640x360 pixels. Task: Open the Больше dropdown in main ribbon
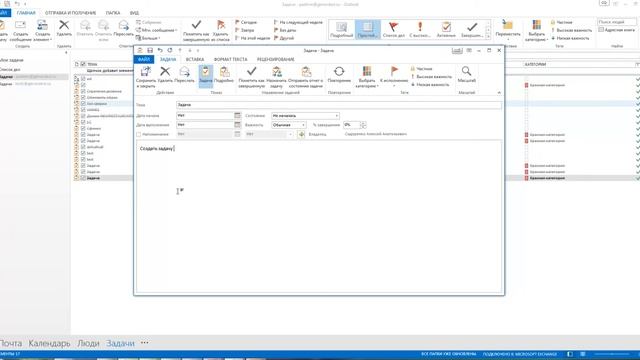[x=149, y=38]
